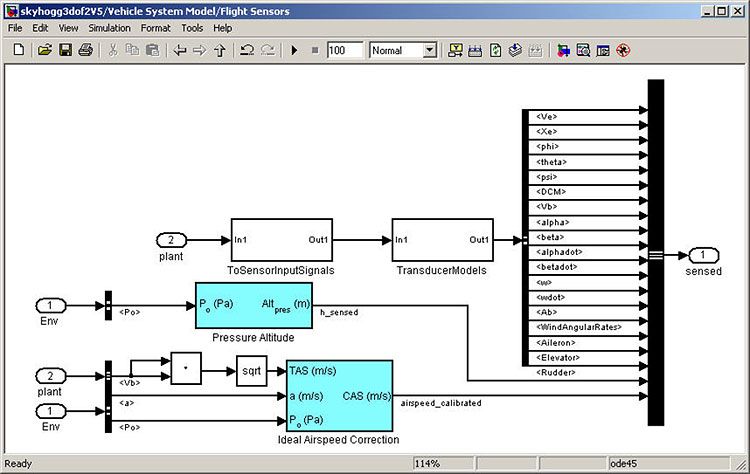Open the View menu
Image resolution: width=750 pixels, height=474 pixels.
68,28
